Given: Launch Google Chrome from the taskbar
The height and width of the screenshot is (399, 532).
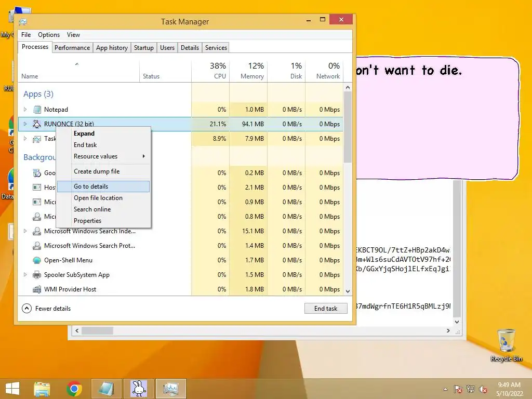Looking at the screenshot, I should 74,389.
